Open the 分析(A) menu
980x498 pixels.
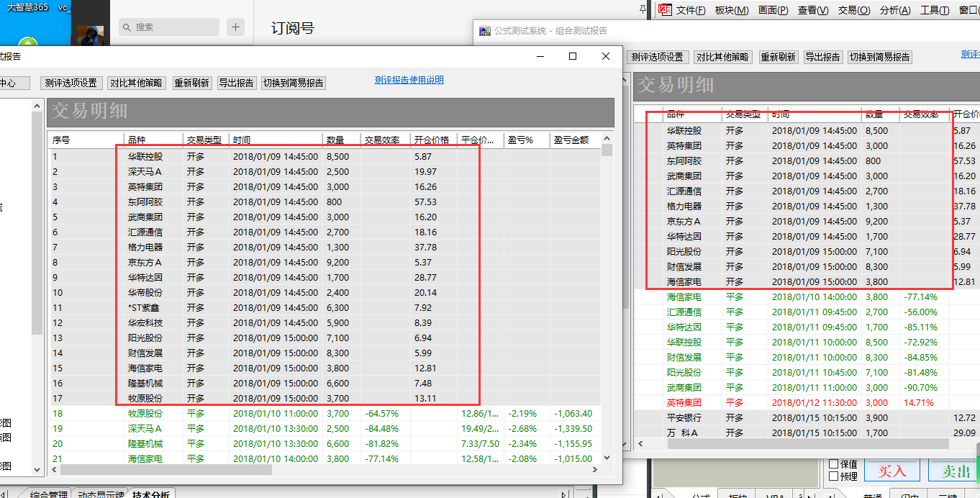(894, 10)
